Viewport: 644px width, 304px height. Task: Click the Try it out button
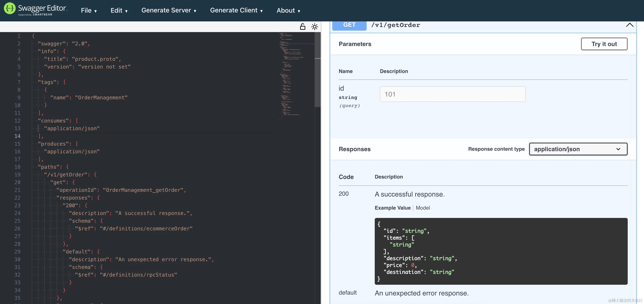pos(604,44)
